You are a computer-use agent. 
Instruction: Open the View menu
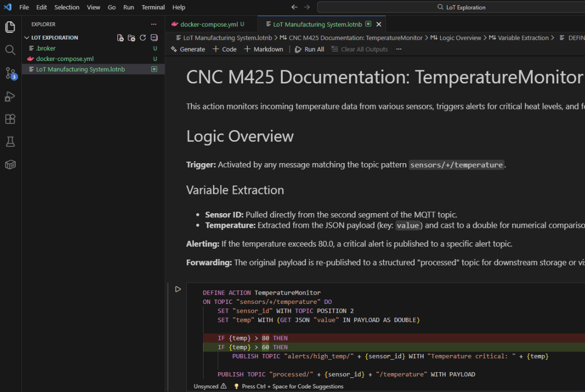tap(93, 7)
